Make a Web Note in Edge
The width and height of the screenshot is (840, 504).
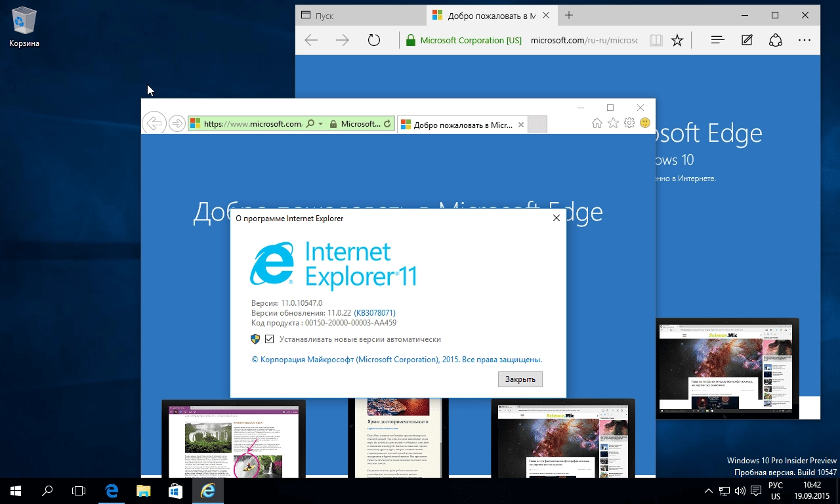[747, 41]
